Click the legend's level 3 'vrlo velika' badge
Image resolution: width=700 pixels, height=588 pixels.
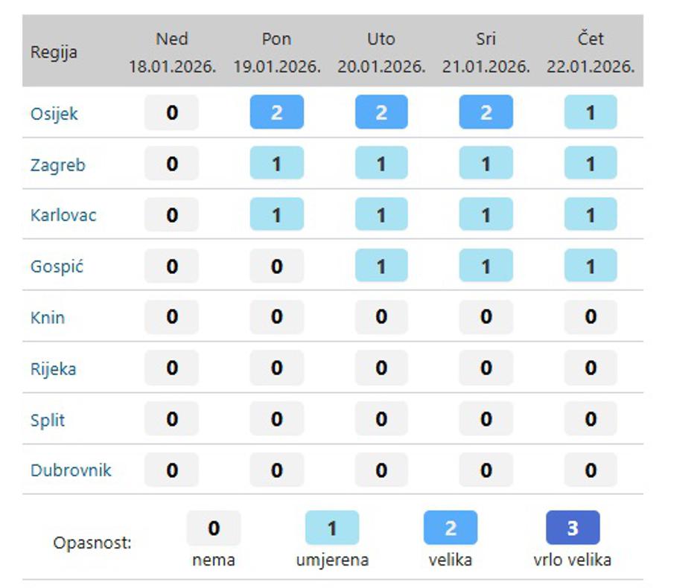(573, 528)
